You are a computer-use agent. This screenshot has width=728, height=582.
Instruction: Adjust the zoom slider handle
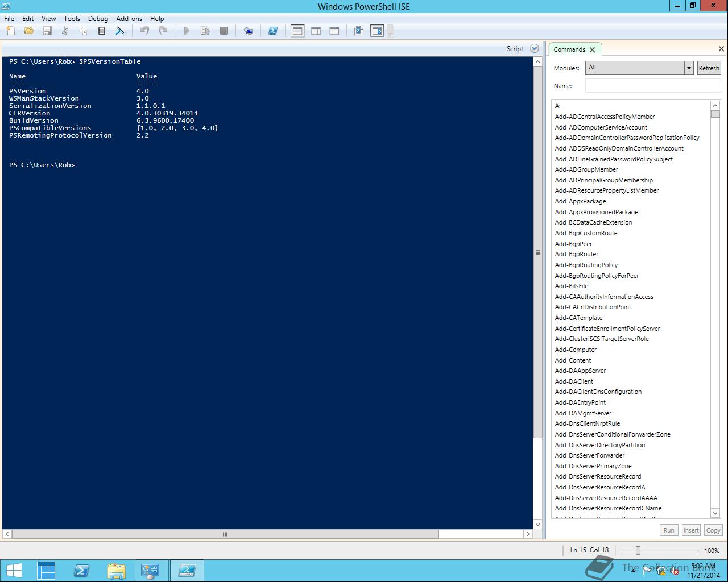[638, 550]
